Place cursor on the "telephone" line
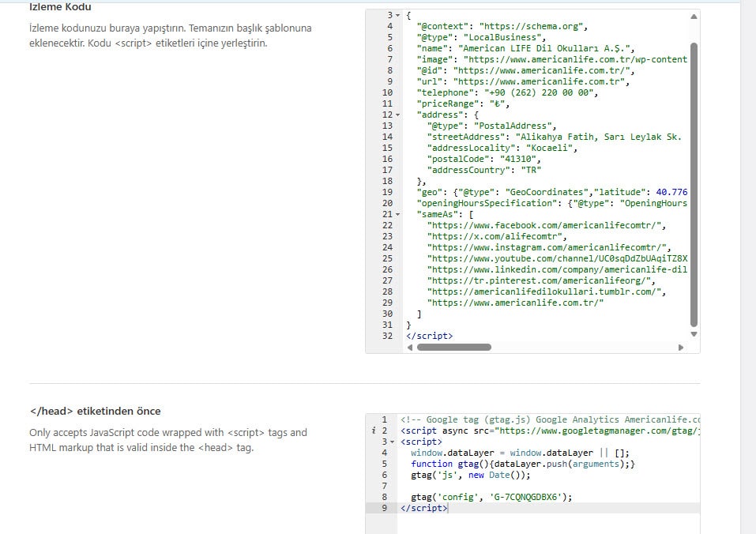 pyautogui.click(x=507, y=92)
